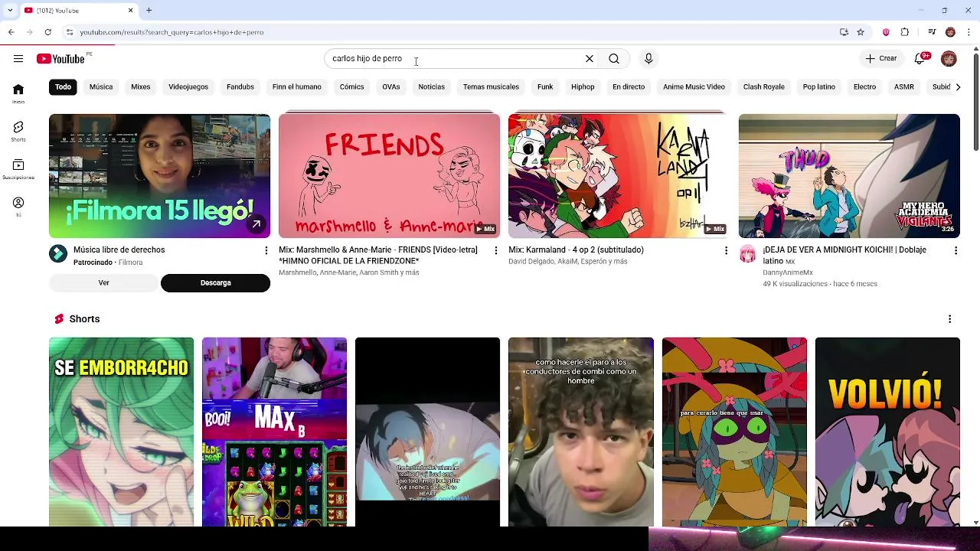Open ¡DEJA DE VER A MIDNIGHT KOICHI! title
980x551 pixels.
844,256
